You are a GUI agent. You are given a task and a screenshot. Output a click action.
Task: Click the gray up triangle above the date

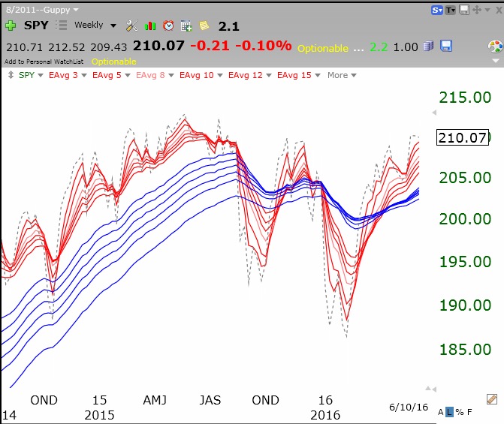click(x=428, y=388)
